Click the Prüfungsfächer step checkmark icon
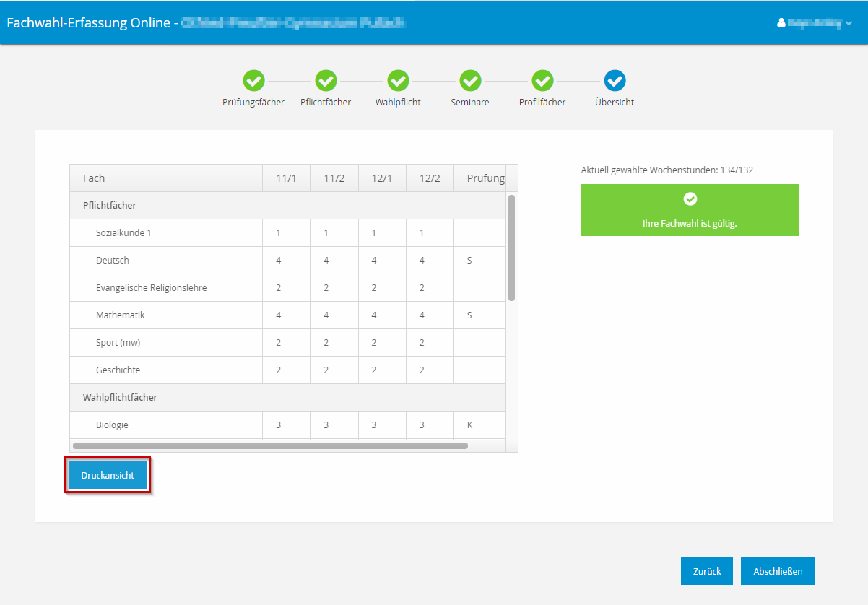The height and width of the screenshot is (605, 868). (x=253, y=81)
